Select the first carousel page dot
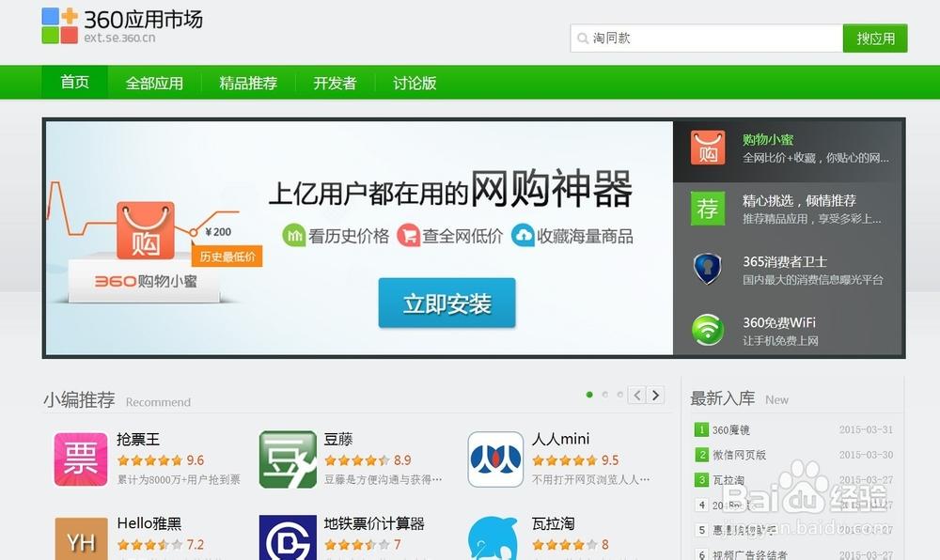940x560 pixels. pos(589,395)
